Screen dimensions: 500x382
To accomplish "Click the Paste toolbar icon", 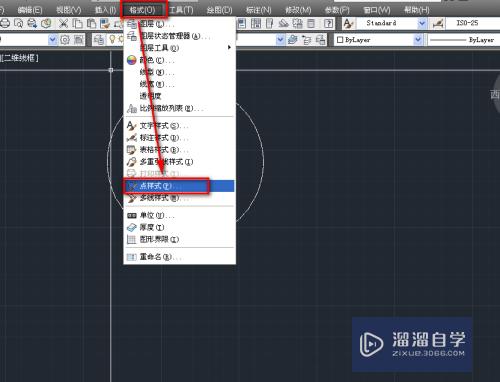I will (91, 23).
